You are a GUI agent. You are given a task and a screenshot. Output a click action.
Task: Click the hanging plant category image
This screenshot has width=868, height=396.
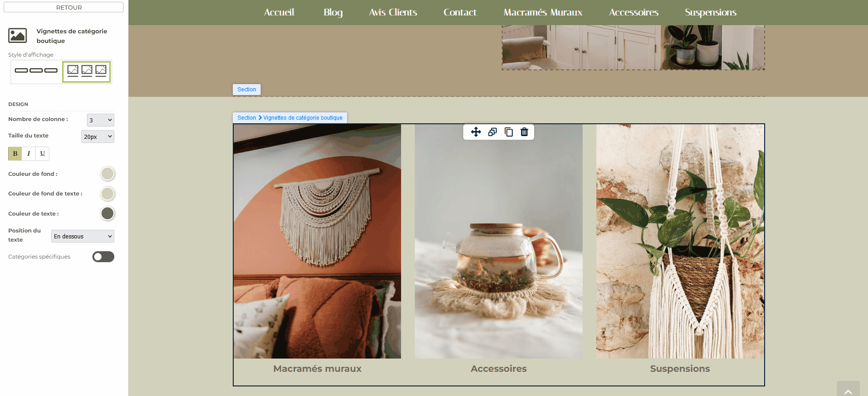coord(680,241)
